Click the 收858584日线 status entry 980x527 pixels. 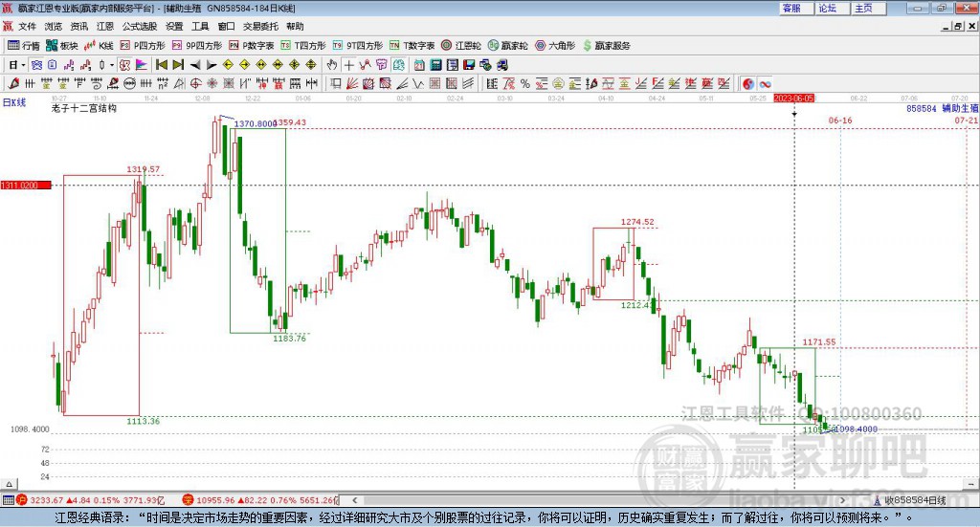pyautogui.click(x=915, y=500)
